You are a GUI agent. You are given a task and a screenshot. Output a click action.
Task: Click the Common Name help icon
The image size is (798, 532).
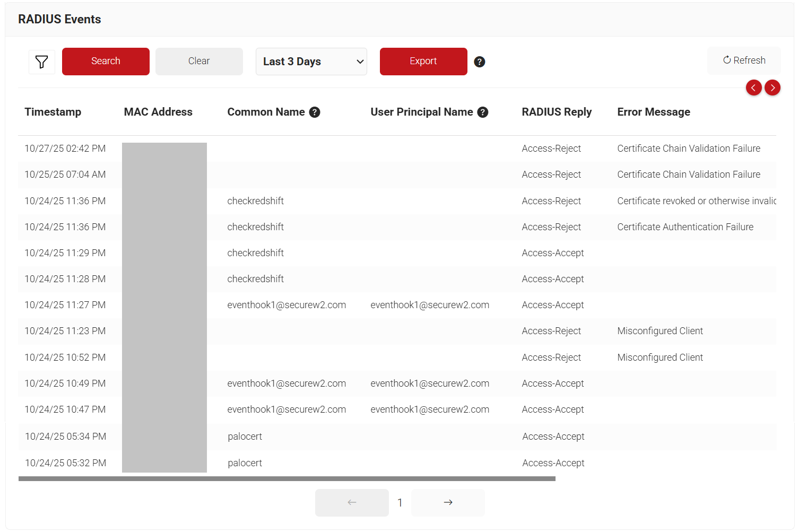pyautogui.click(x=315, y=112)
